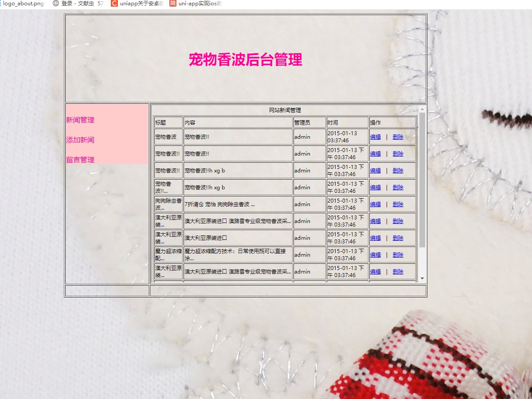This screenshot has height=399, width=532.
Task: Click the 宠物香波后台管理 page heading
Action: [x=246, y=59]
